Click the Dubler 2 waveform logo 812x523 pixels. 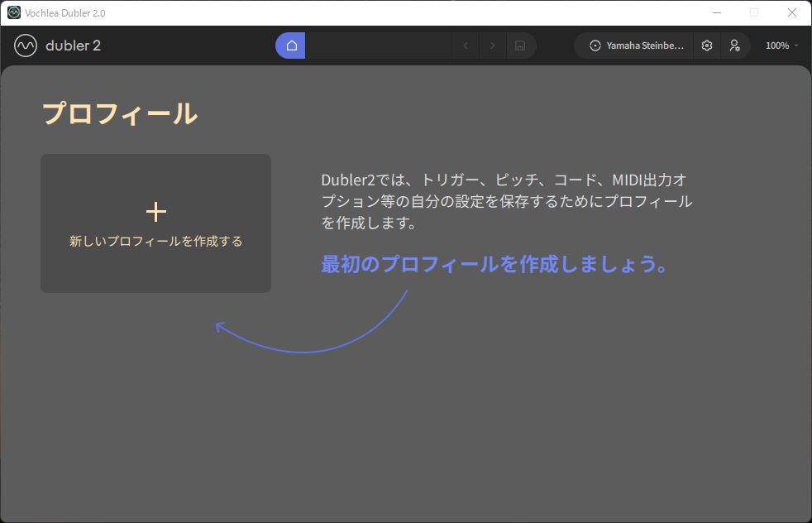coord(26,46)
